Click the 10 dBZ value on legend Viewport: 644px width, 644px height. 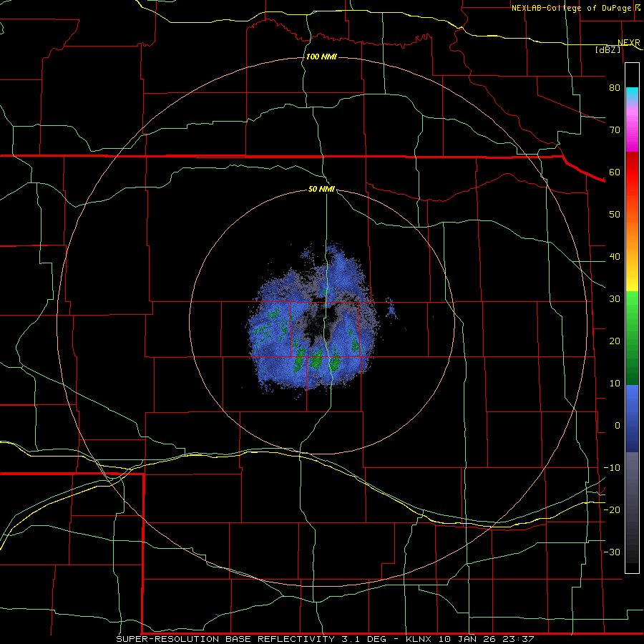(615, 384)
